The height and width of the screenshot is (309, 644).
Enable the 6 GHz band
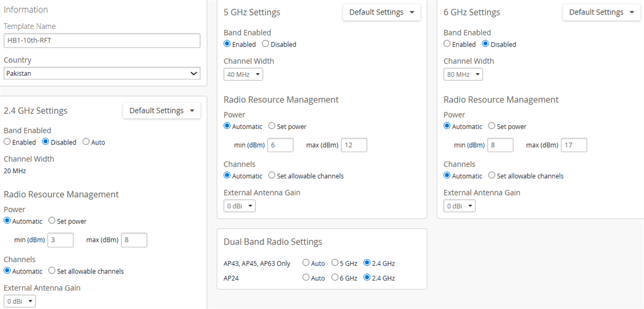click(x=448, y=44)
